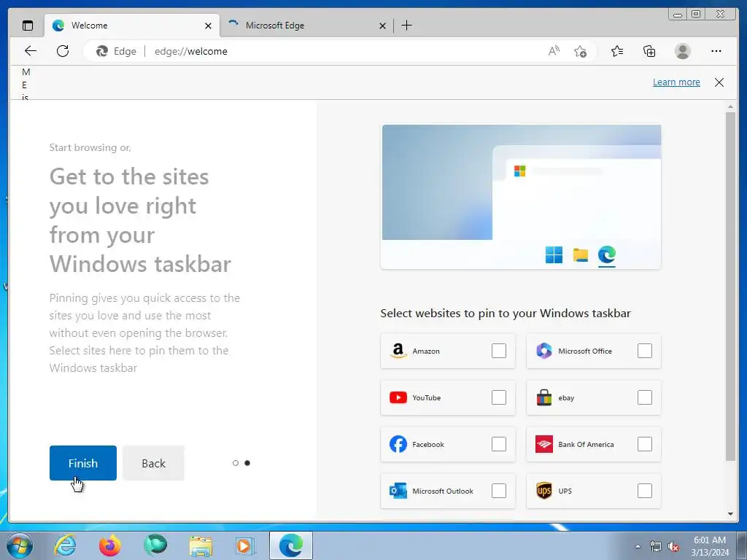
Task: Click the page scrollbar up arrow
Action: click(731, 106)
